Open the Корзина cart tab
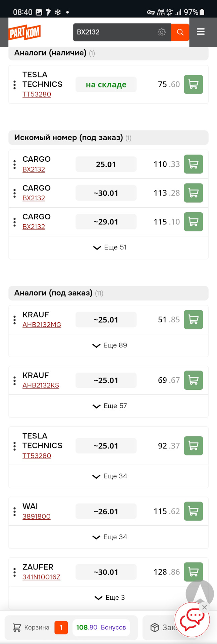Viewport: 217px width, 644px height. (31, 628)
